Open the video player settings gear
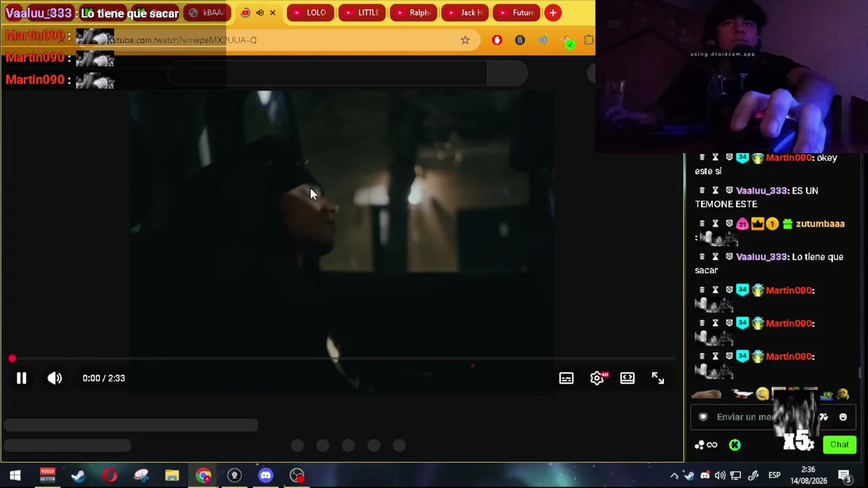Screen dimensions: 868x488 tap(597, 378)
